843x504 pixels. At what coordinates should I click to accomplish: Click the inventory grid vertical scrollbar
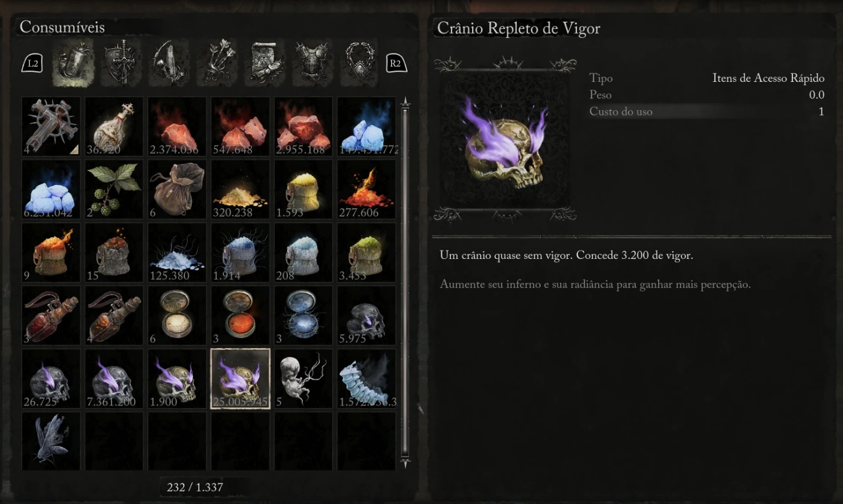(405, 283)
